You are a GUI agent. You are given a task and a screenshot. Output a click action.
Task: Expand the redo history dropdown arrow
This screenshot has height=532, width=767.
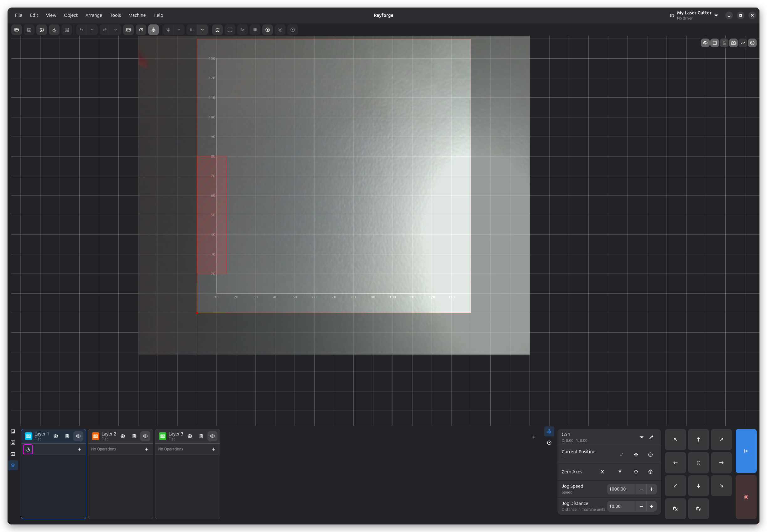point(116,30)
